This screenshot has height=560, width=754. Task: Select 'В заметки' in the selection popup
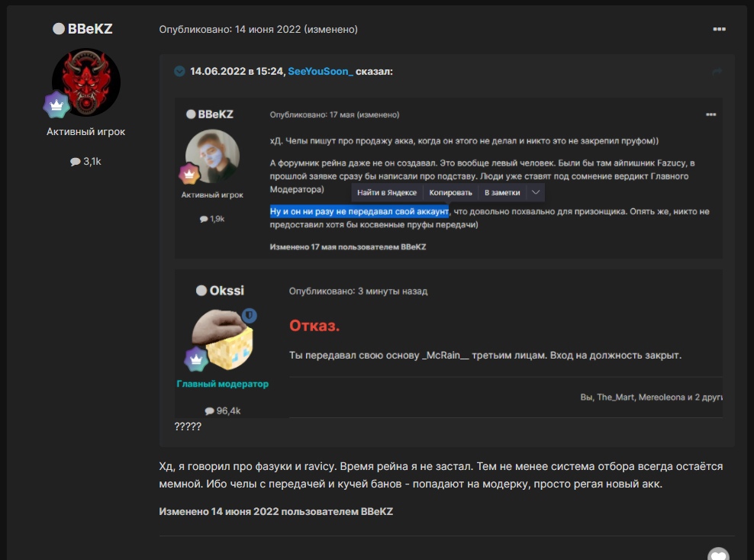pos(502,193)
